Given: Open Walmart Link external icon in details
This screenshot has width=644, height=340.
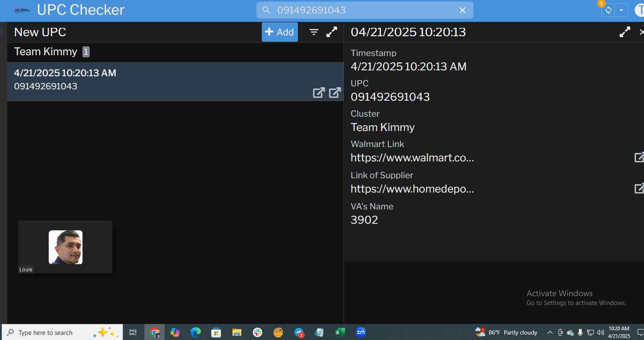Looking at the screenshot, I should click(x=639, y=158).
